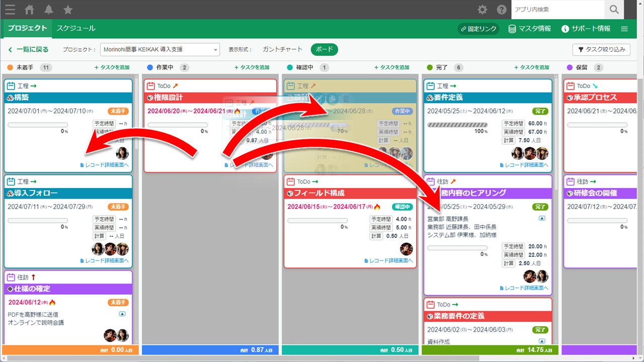Click calendar icon on 仕様の確定 card

tap(11, 278)
